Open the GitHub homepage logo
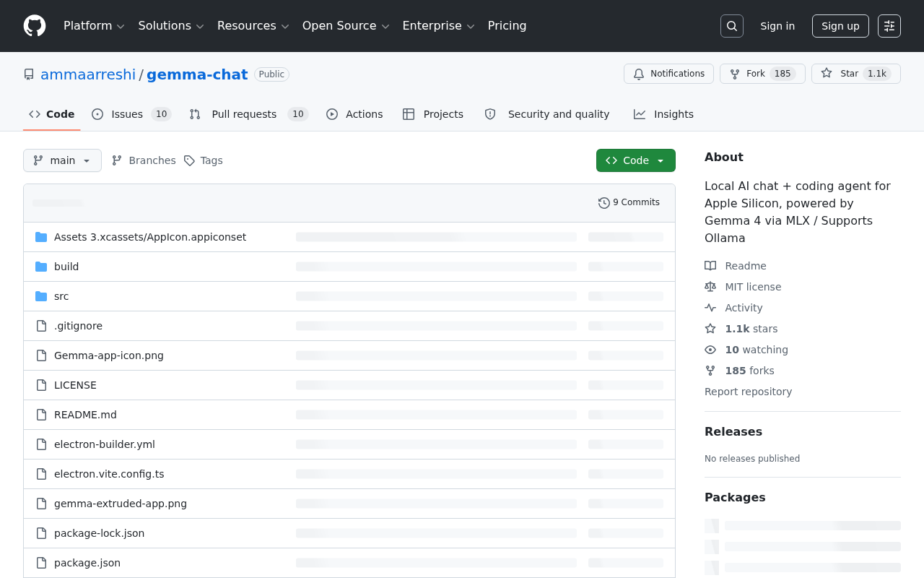 (x=35, y=26)
